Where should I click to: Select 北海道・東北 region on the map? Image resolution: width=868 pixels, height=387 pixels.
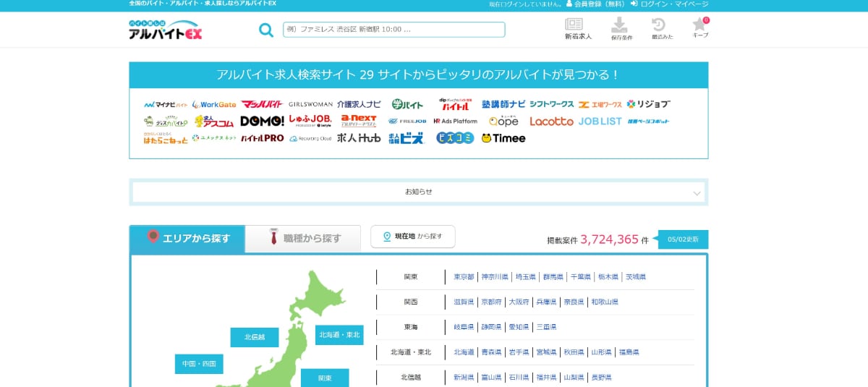click(x=339, y=335)
